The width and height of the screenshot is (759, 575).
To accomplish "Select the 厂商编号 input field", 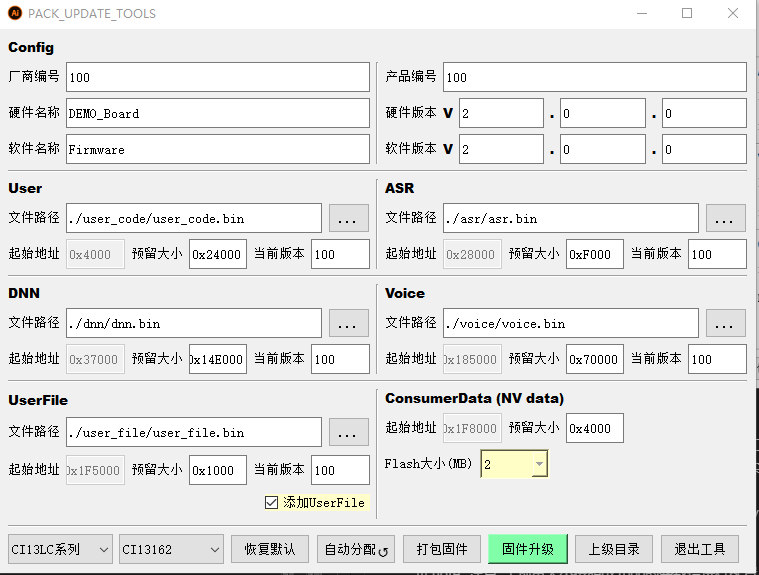I will pyautogui.click(x=218, y=77).
